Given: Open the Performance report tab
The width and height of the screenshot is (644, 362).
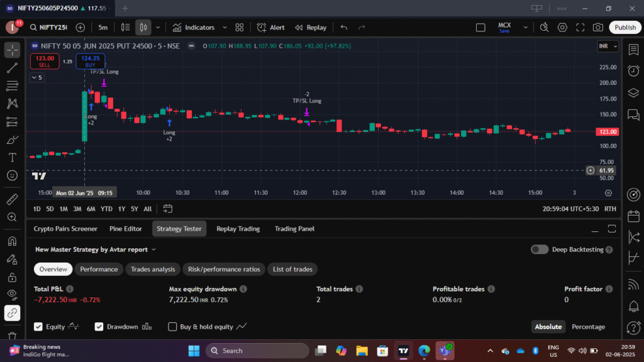Looking at the screenshot, I should point(99,269).
